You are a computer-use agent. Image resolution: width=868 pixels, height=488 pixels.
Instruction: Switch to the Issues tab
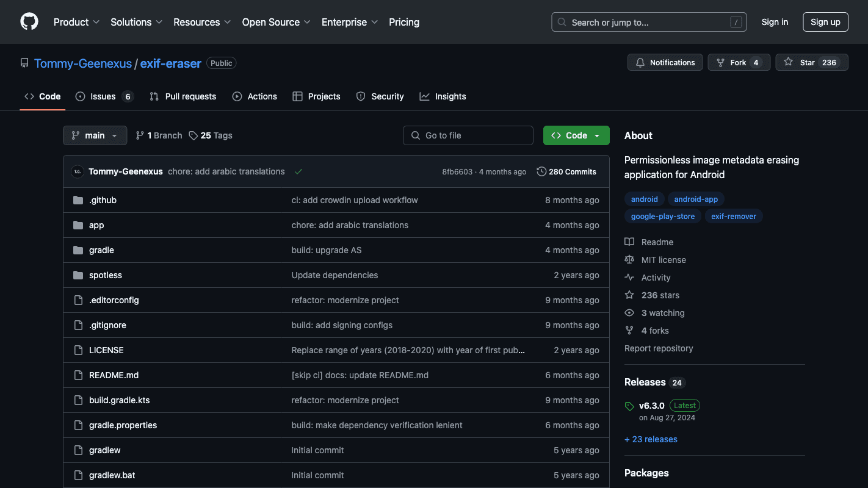104,96
